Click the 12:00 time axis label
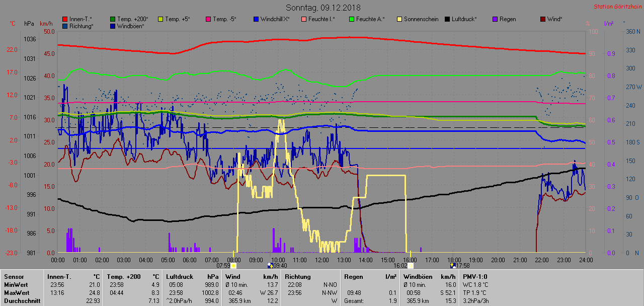This screenshot has height=306, width=644. [x=321, y=260]
